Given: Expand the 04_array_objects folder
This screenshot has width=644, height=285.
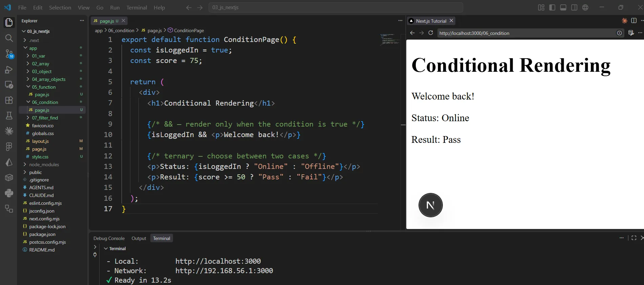Looking at the screenshot, I should (x=28, y=79).
